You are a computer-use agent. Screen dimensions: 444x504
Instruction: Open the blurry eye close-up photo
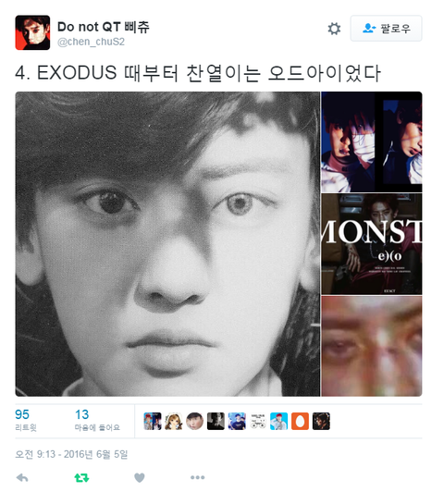point(372,346)
